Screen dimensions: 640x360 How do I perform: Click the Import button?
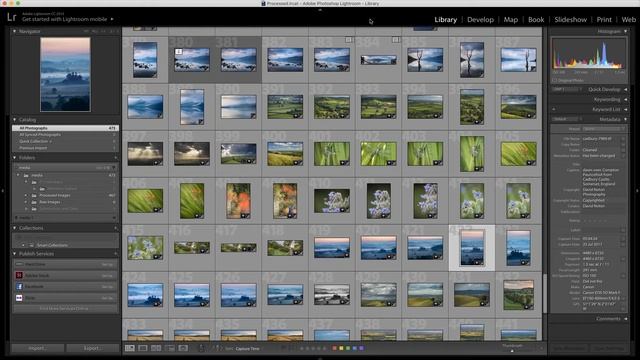pos(37,348)
